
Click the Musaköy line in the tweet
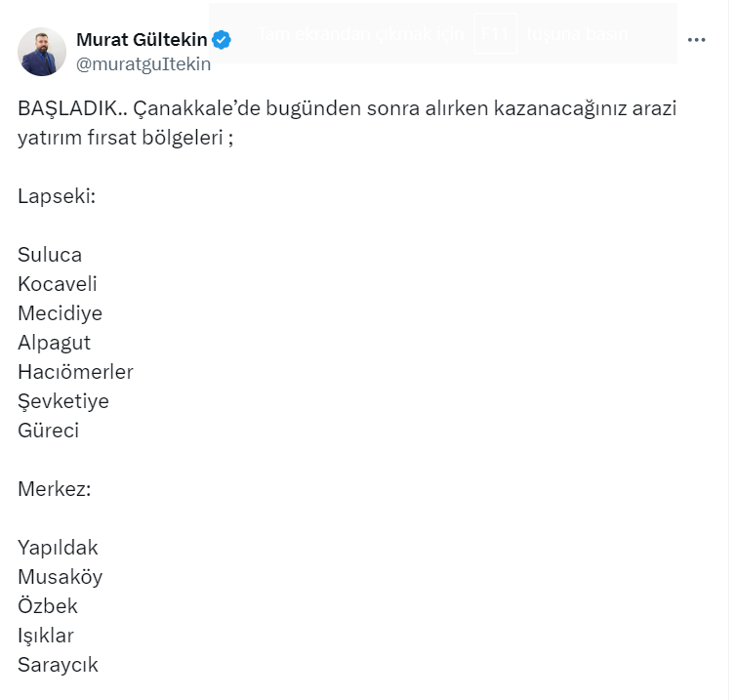(60, 577)
